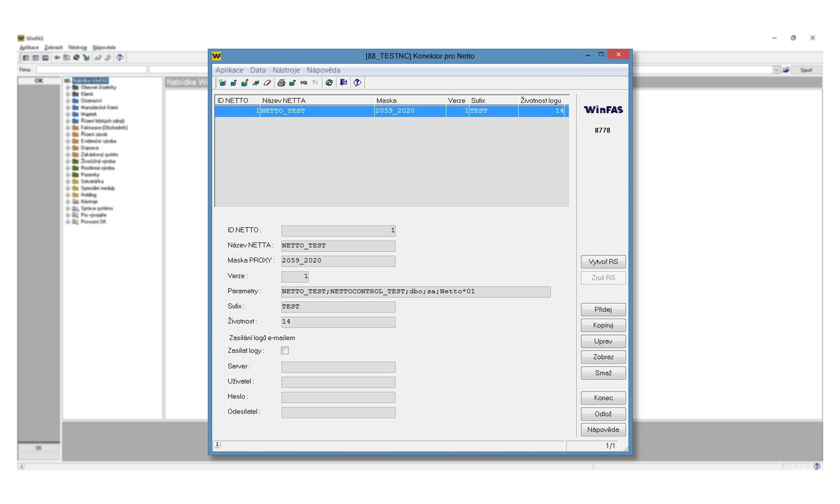This screenshot has height=504, width=840.
Task: Click the SQL icon in the toolbar
Action: coord(304,83)
